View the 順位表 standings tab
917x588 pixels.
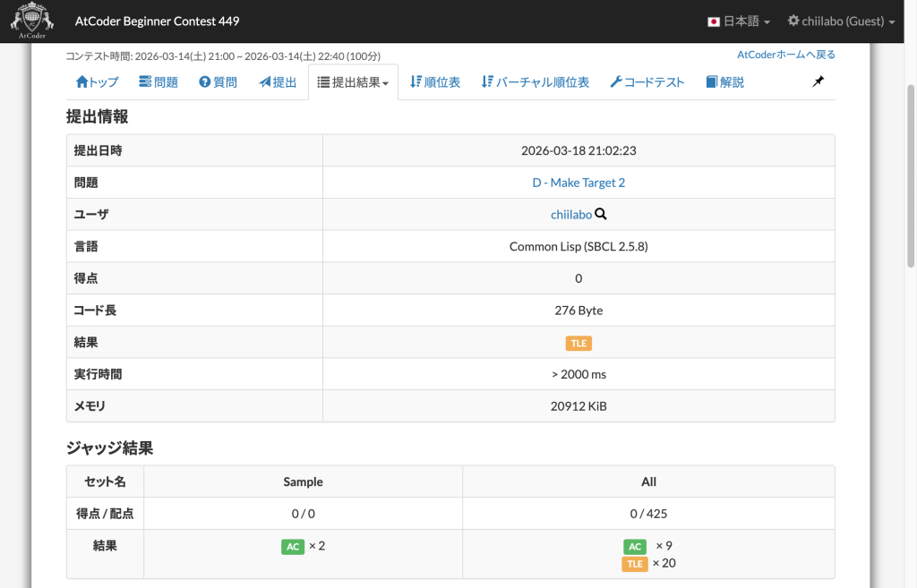click(434, 82)
